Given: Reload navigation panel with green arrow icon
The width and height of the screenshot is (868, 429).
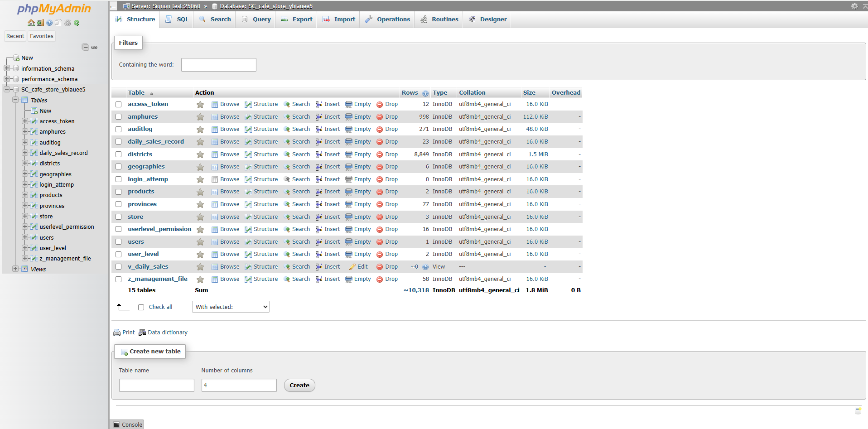Looking at the screenshot, I should click(x=77, y=23).
